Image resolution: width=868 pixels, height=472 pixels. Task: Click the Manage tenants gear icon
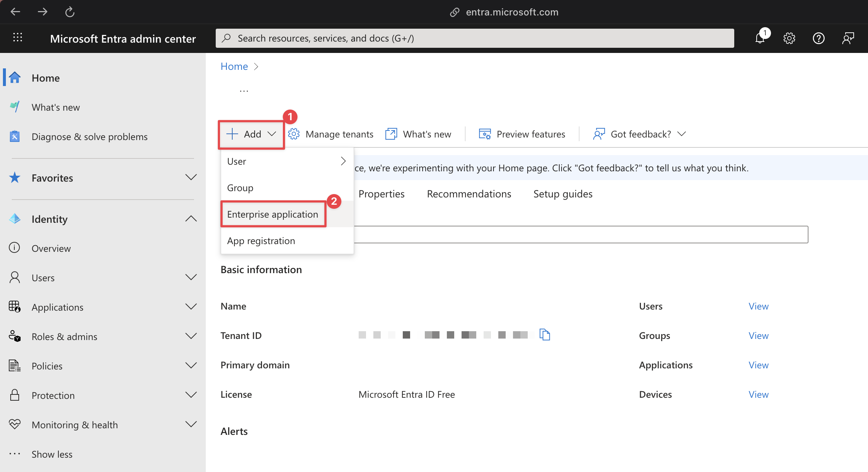coord(294,134)
